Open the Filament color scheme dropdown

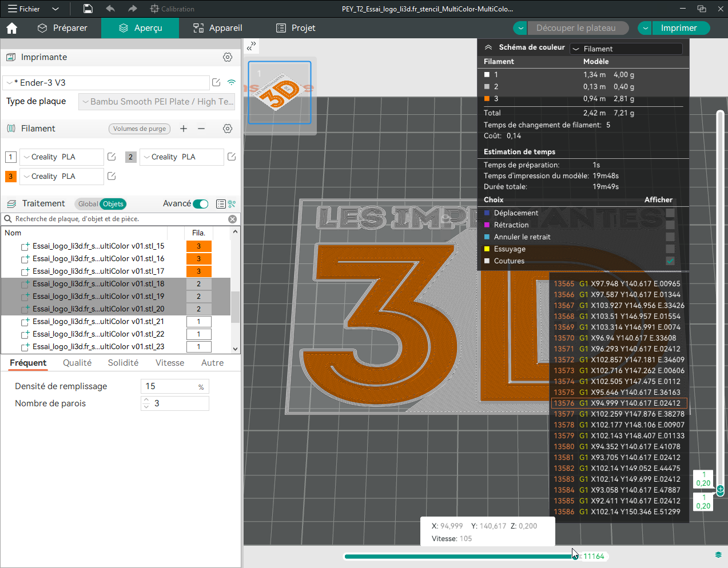(x=627, y=49)
